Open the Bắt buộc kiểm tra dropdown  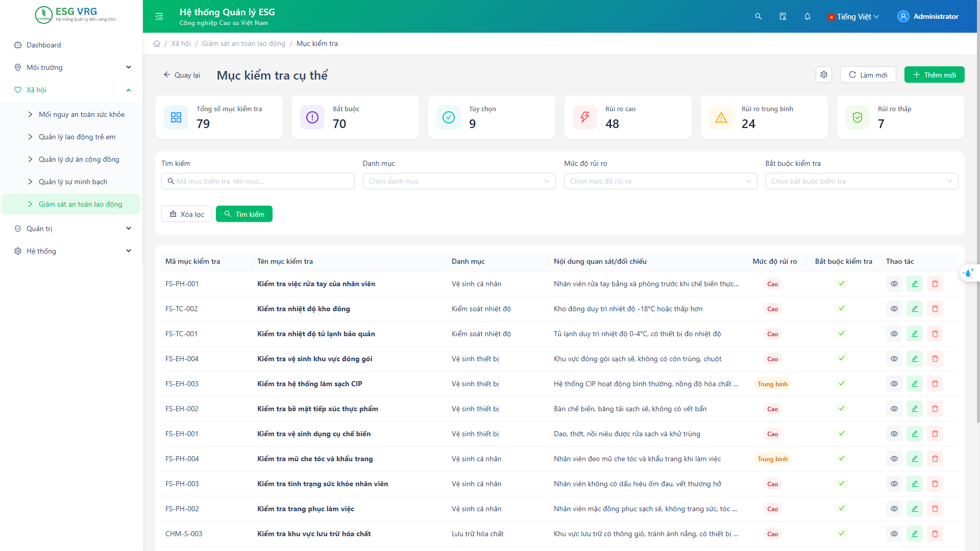click(x=862, y=181)
